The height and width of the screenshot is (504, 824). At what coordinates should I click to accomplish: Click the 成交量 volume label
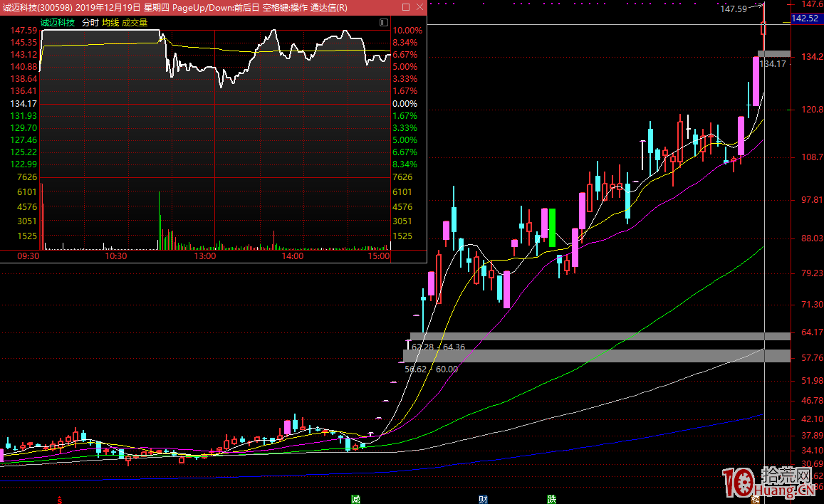click(x=135, y=22)
